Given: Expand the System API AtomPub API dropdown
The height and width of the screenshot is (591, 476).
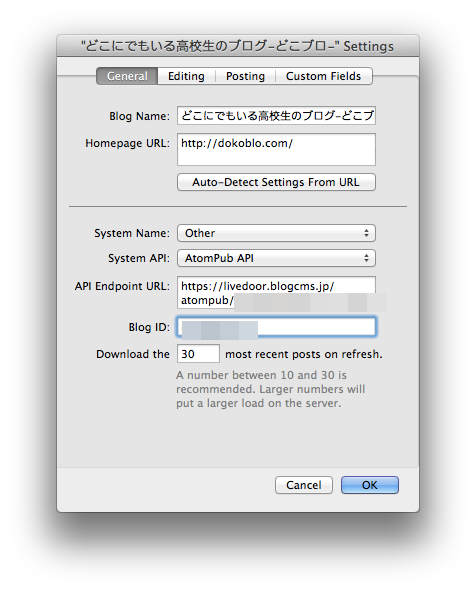Looking at the screenshot, I should point(276,258).
